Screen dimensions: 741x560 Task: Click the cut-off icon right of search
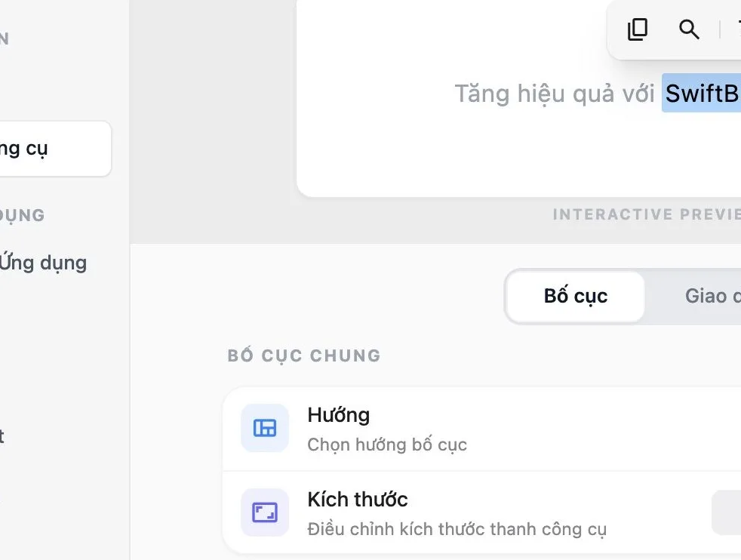tap(738, 29)
